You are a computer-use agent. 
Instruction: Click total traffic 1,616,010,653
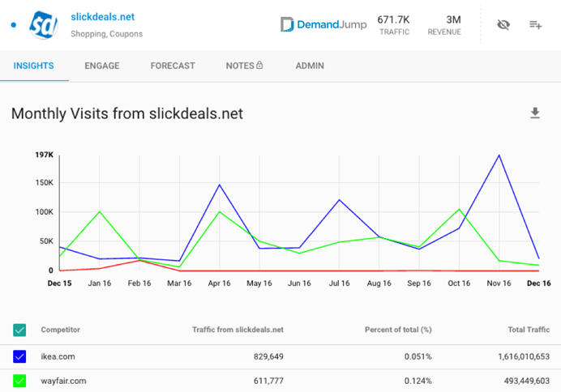tap(524, 356)
